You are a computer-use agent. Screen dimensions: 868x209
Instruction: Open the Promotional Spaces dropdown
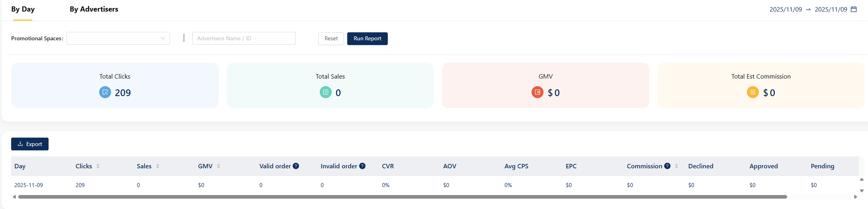[118, 38]
